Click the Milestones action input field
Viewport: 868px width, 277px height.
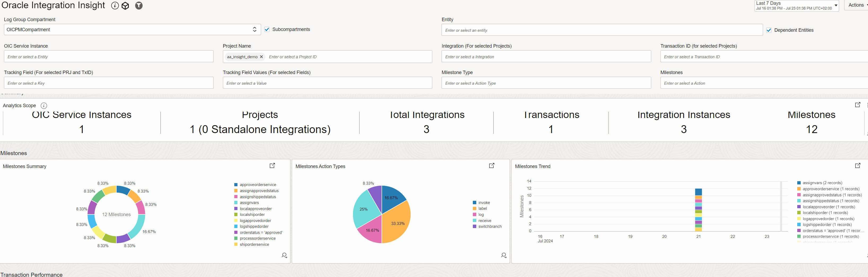coord(764,83)
